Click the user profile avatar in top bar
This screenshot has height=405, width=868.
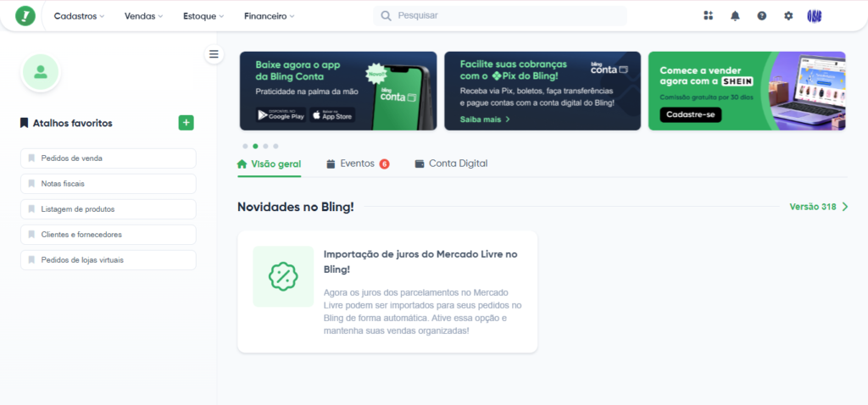(x=815, y=16)
